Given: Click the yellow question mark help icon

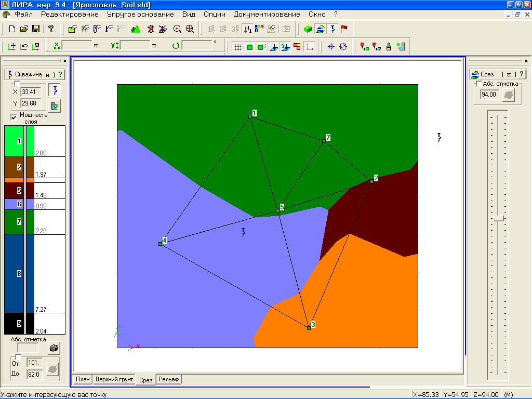Looking at the screenshot, I should tap(50, 29).
